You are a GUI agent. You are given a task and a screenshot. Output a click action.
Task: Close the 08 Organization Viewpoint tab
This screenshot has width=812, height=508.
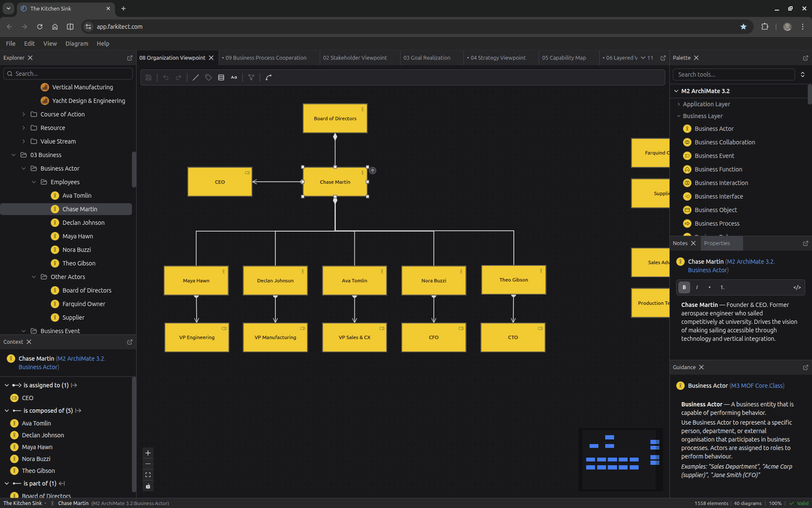[x=211, y=58]
